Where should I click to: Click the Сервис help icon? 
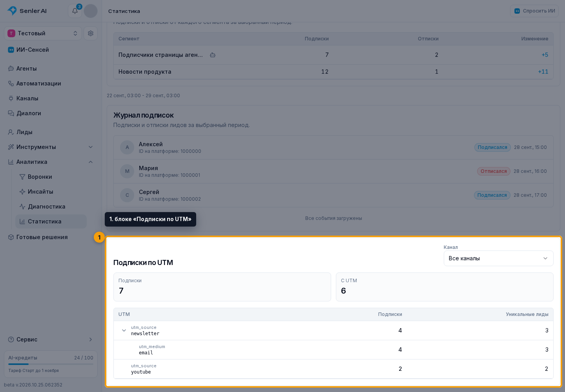[x=11, y=339]
